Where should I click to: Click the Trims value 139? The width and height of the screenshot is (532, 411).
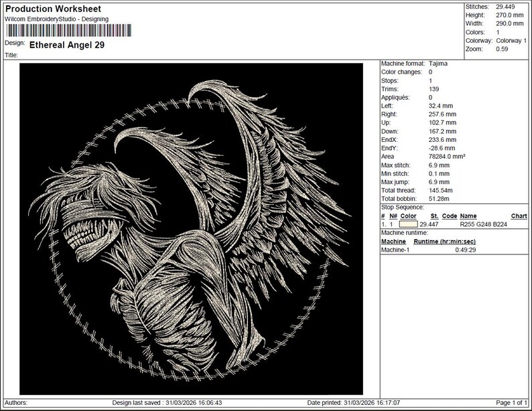(434, 89)
